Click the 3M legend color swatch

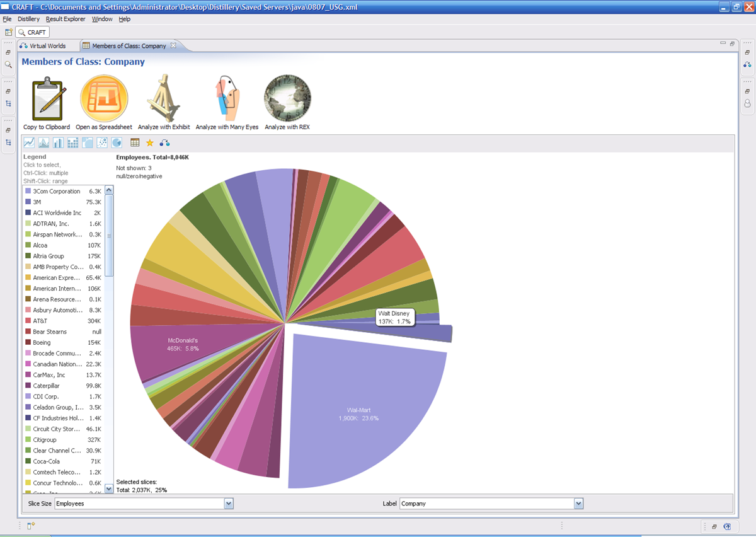click(x=28, y=202)
